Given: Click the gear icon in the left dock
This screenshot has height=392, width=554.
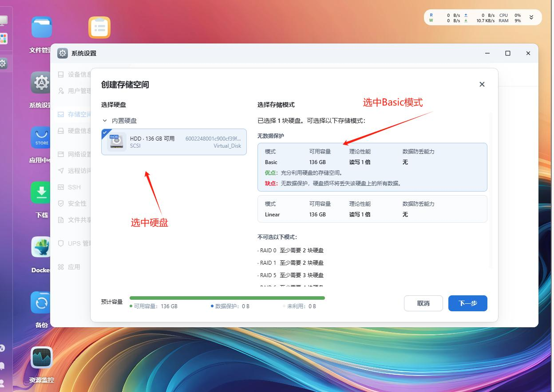Looking at the screenshot, I should click(3, 64).
